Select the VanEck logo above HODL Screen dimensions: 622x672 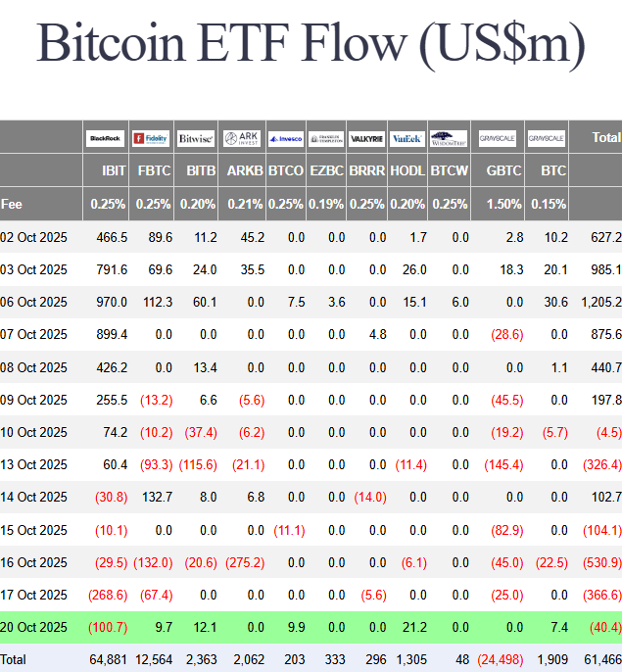[407, 138]
